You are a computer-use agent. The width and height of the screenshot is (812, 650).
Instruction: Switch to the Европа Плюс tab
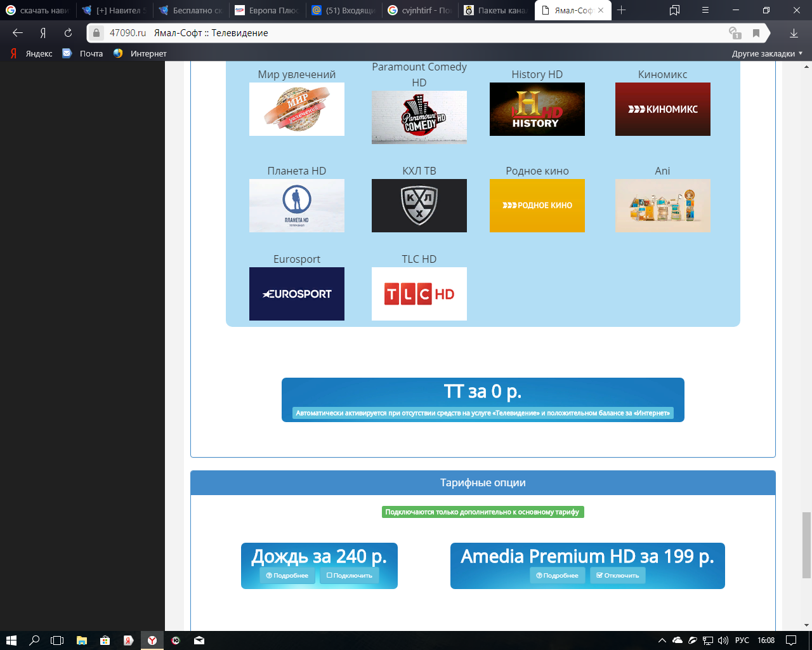click(x=267, y=10)
